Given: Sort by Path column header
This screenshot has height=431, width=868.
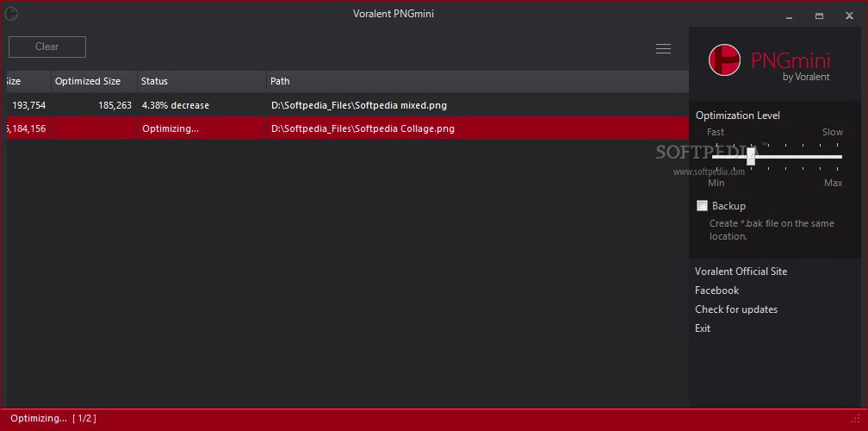Looking at the screenshot, I should 477,81.
